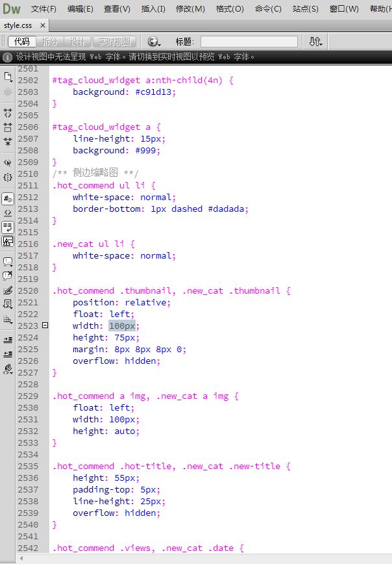Click the Remove Comment icon
The image size is (392, 564).
pos(8,276)
